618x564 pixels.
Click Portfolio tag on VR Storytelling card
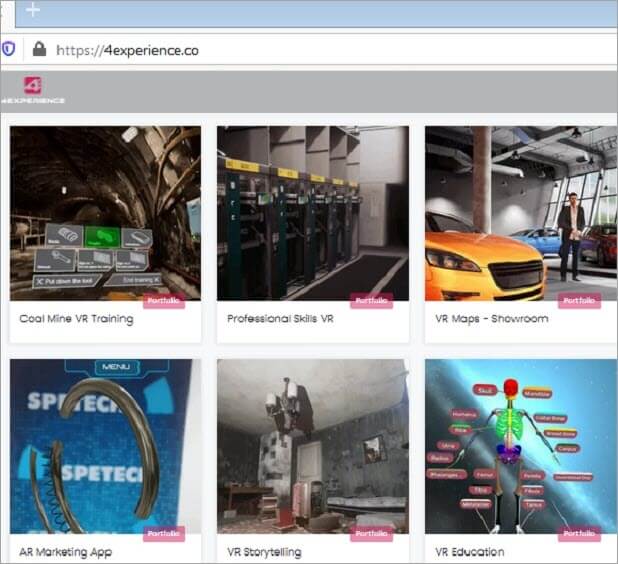coord(372,534)
